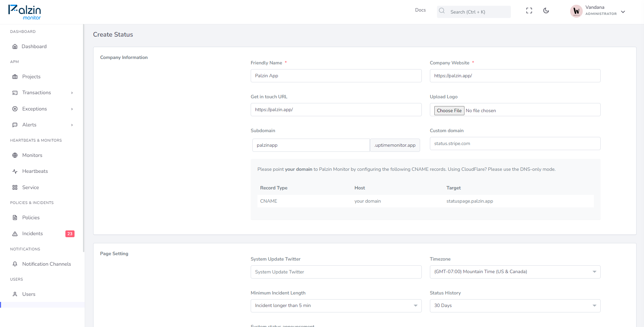Click the Palzin monitor logo
The height and width of the screenshot is (327, 644).
24,12
